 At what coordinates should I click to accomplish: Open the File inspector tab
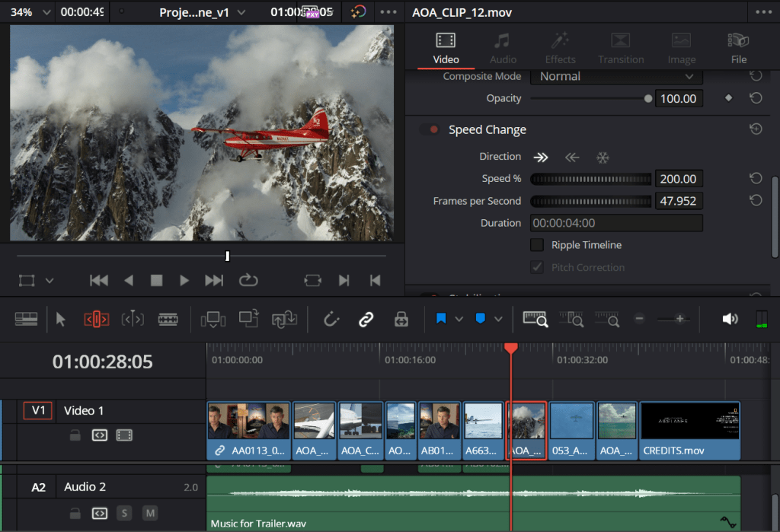click(x=738, y=47)
